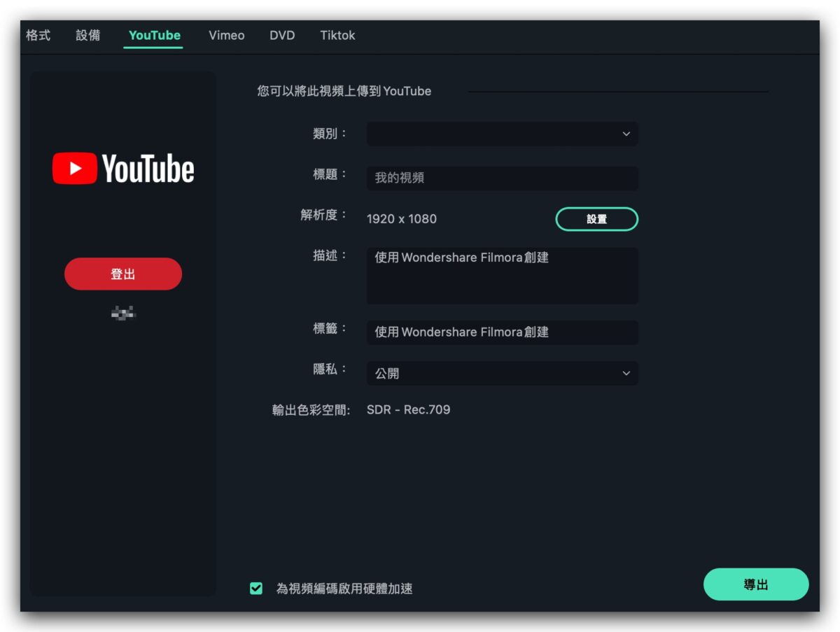Click the 標題 title input field
This screenshot has height=632, width=840.
pyautogui.click(x=502, y=178)
